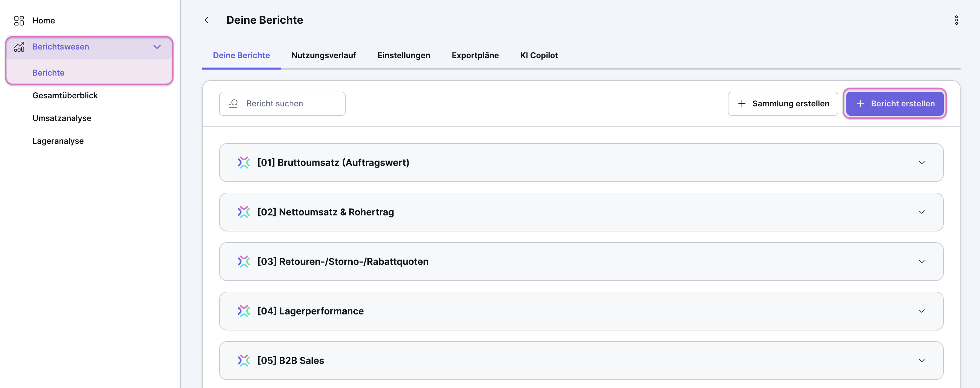The image size is (980, 388).
Task: Click Sammlung erstellen button
Action: coord(782,103)
